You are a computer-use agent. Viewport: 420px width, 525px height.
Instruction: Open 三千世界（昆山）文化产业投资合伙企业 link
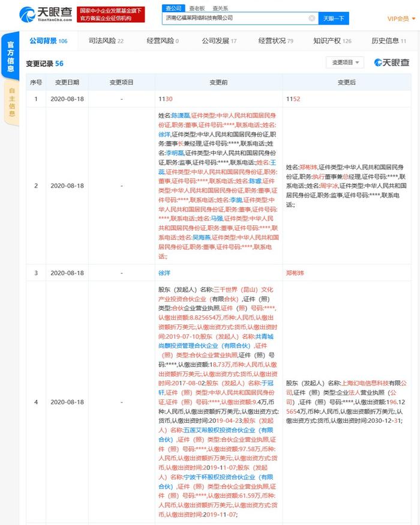point(215,294)
